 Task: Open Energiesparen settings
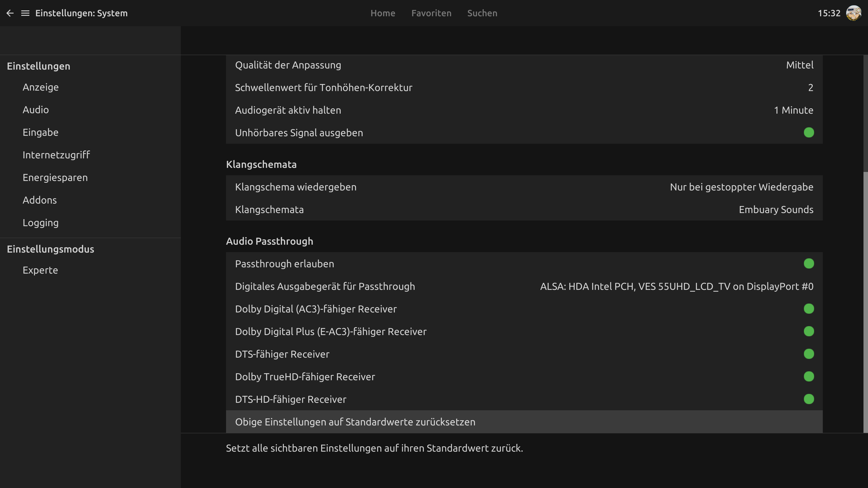pyautogui.click(x=90, y=178)
